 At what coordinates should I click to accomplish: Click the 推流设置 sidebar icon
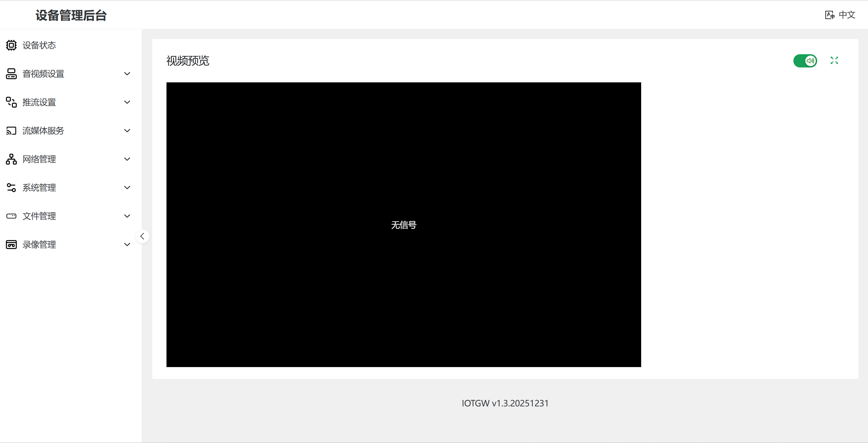click(x=11, y=102)
